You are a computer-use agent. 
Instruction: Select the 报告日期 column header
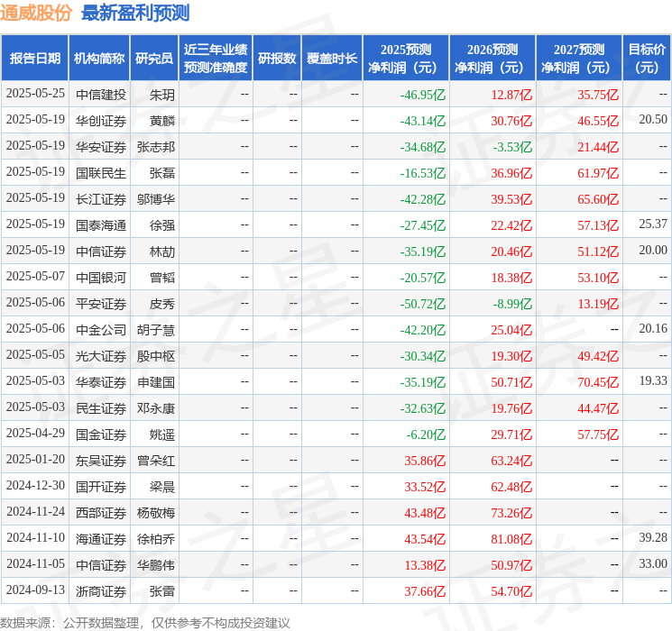coord(34,59)
